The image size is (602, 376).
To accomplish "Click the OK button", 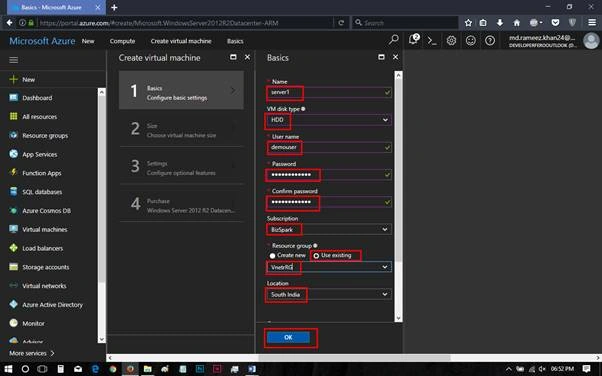I will point(288,337).
